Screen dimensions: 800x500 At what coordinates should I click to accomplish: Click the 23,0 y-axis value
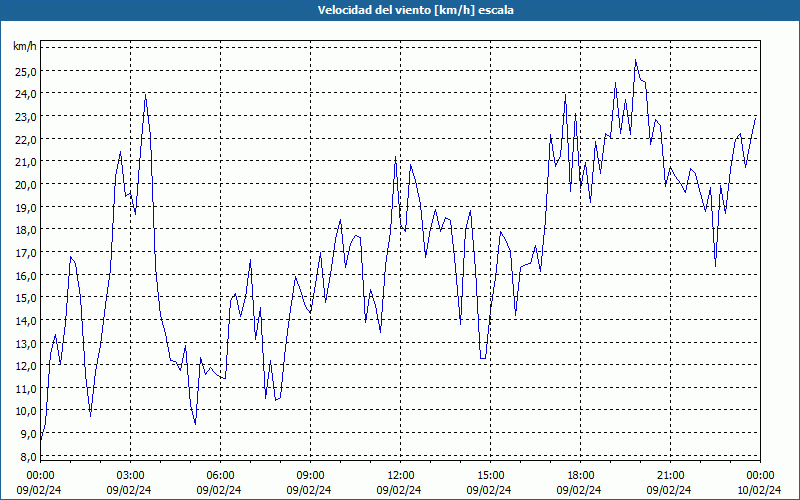click(x=26, y=117)
